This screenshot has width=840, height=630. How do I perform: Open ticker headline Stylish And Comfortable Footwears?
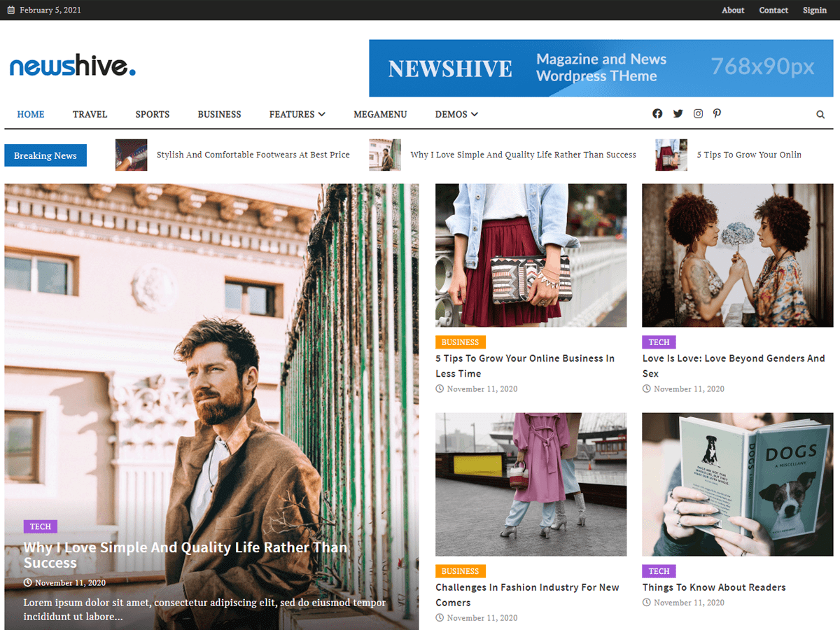click(x=253, y=155)
